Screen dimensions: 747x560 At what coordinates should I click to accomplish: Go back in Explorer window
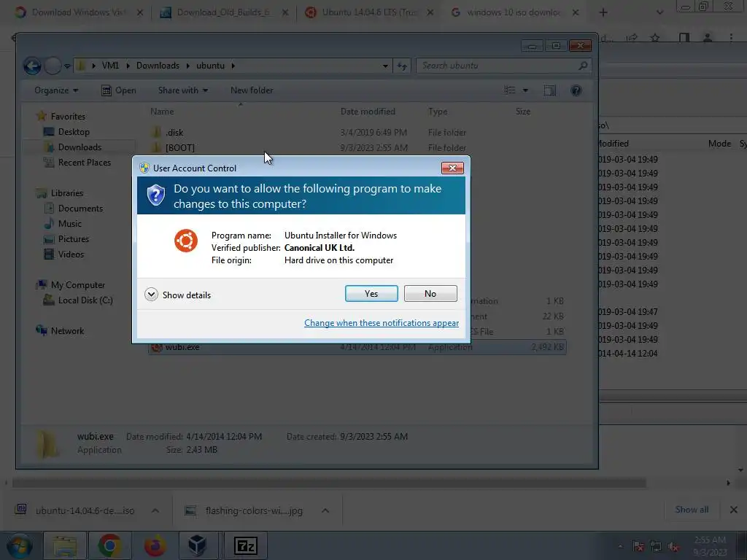[x=32, y=66]
